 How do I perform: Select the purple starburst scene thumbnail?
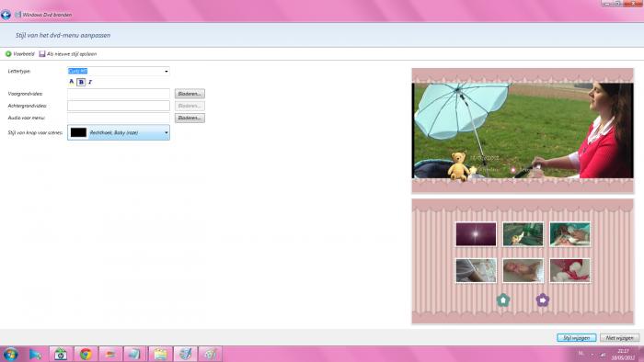click(476, 234)
